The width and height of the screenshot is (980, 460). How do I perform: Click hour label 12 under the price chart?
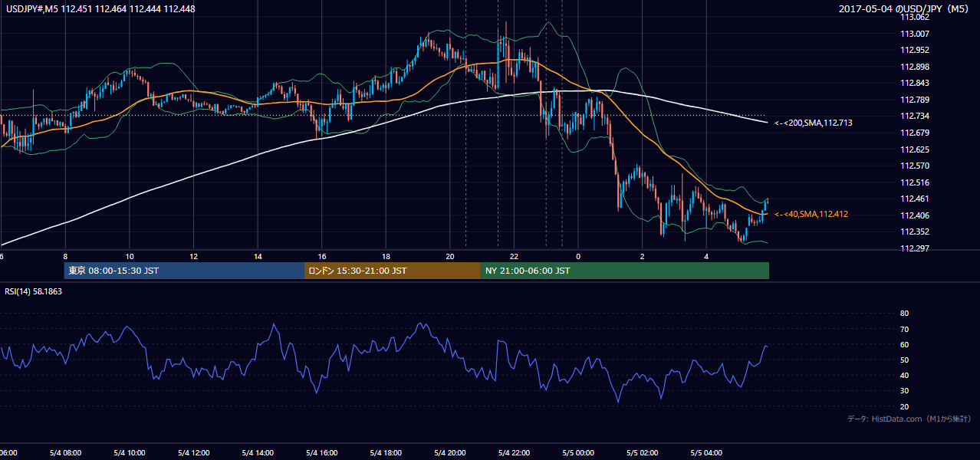[193, 257]
